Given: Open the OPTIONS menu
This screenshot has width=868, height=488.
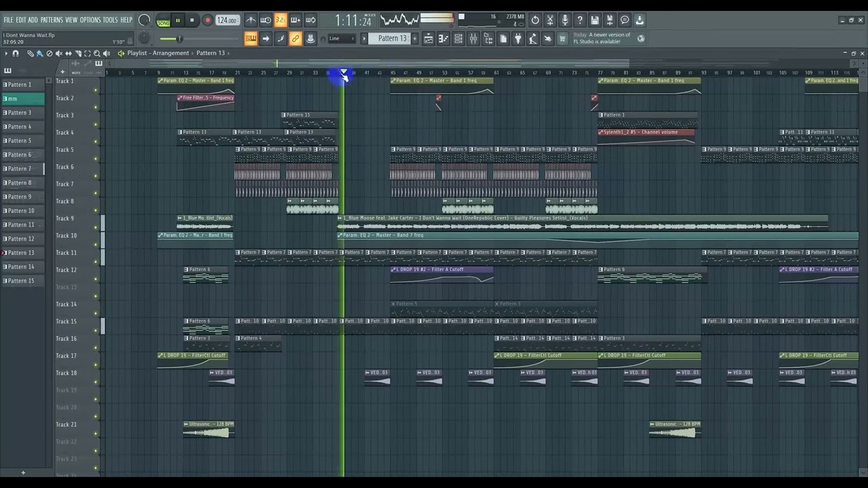Looking at the screenshot, I should point(90,20).
